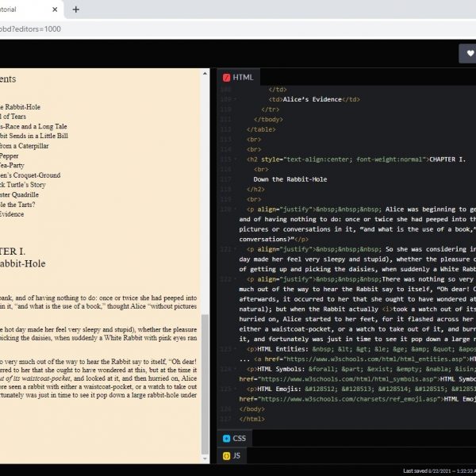Viewport: 476px width, 476px height.
Task: Click the browser address bar URL
Action: [48, 29]
